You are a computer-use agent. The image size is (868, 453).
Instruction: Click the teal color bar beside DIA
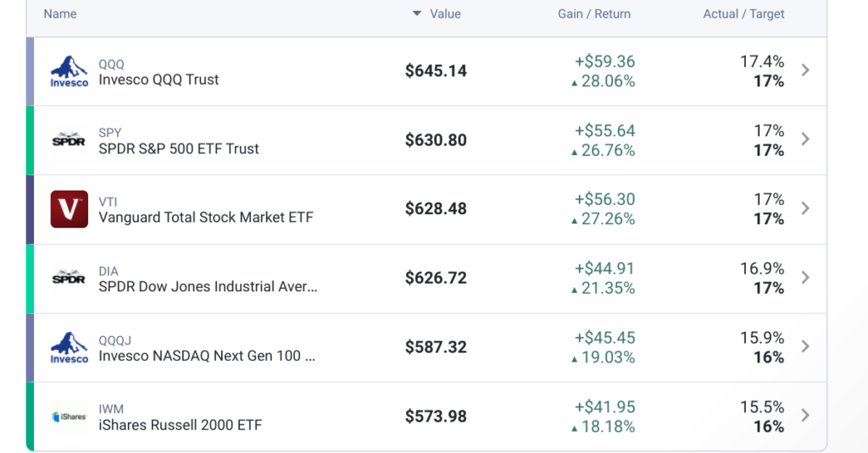coord(30,279)
